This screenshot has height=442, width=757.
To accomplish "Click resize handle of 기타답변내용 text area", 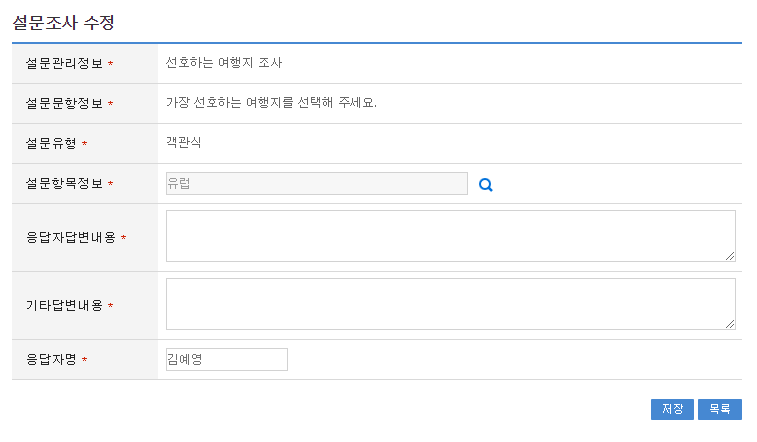I will 730,324.
